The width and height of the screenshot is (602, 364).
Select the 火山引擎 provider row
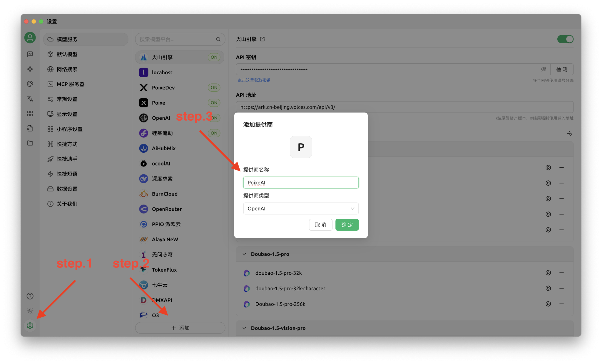tap(180, 57)
